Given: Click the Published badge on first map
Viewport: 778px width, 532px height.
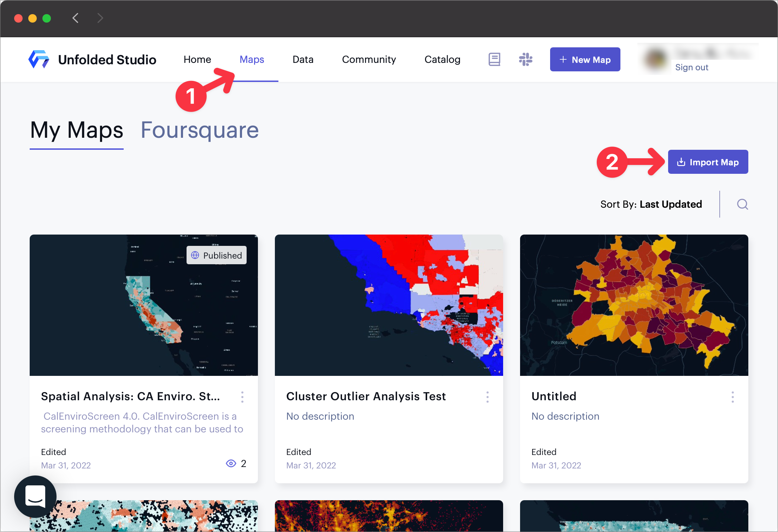Looking at the screenshot, I should [217, 255].
